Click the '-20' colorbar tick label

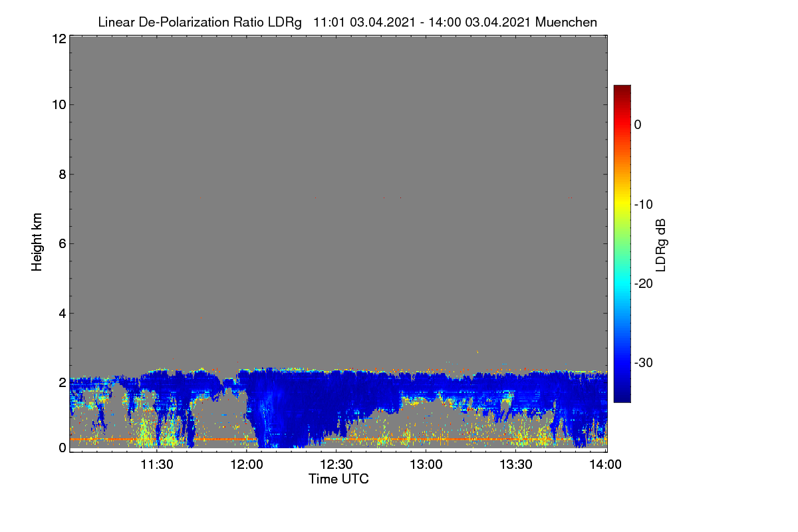pos(645,283)
